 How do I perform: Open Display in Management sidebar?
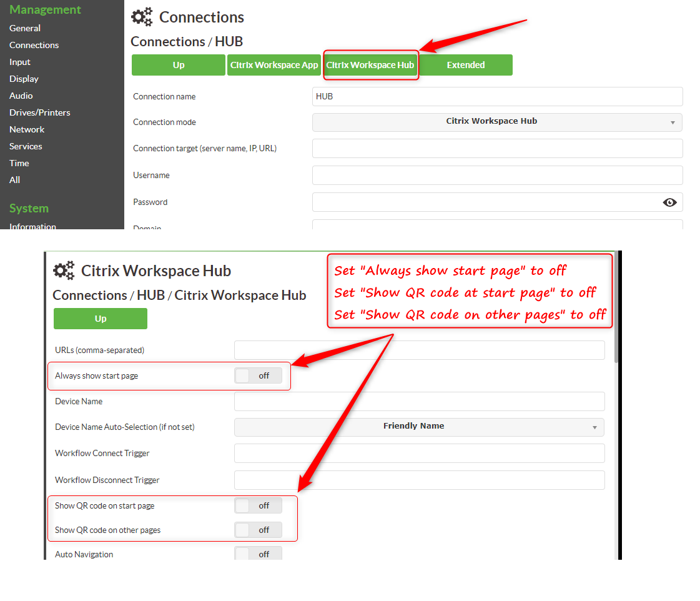pos(24,79)
